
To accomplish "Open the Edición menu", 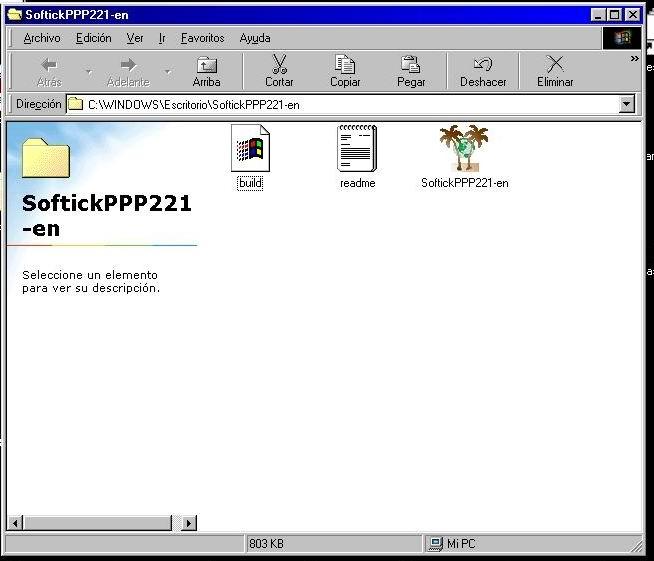I will click(93, 38).
